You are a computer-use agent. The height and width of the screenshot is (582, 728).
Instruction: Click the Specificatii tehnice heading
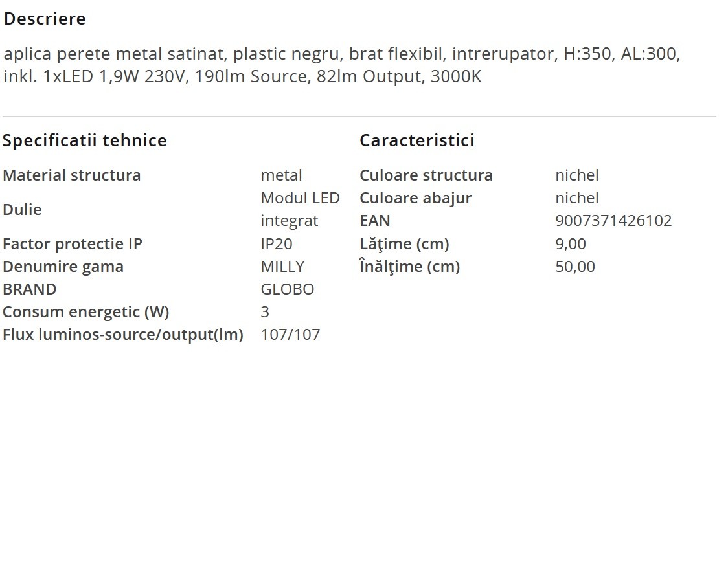tap(85, 140)
